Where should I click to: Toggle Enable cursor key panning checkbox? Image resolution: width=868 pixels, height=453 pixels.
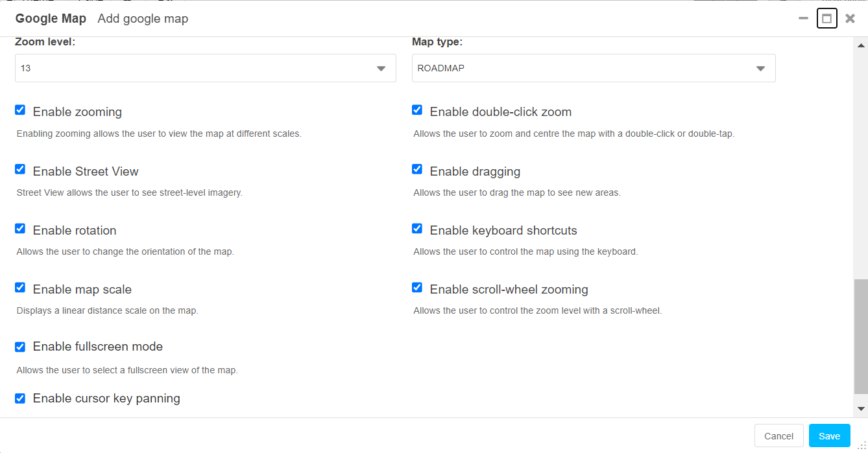pos(20,399)
